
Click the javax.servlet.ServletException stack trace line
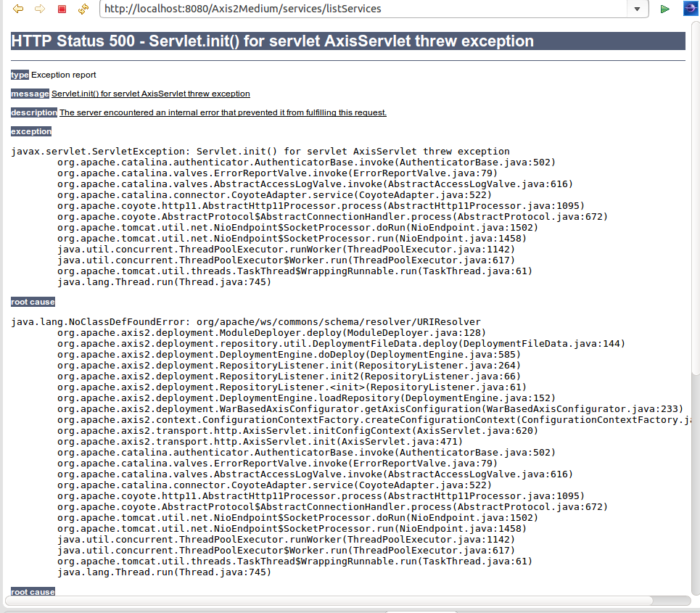pyautogui.click(x=254, y=151)
